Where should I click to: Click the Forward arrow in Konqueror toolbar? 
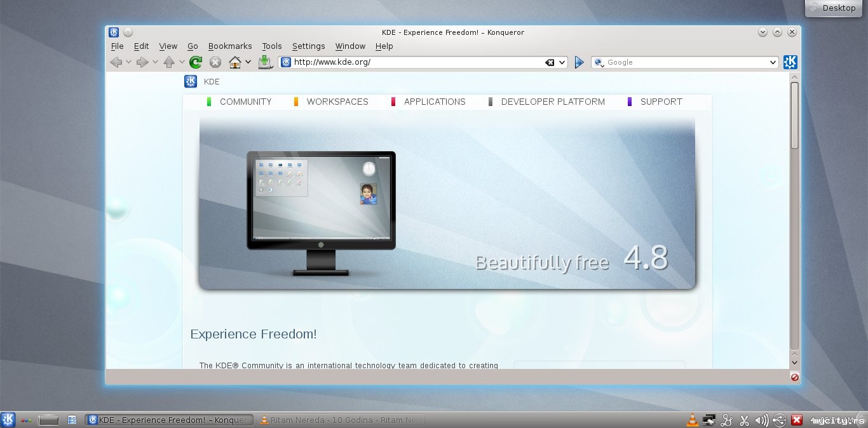pyautogui.click(x=142, y=62)
